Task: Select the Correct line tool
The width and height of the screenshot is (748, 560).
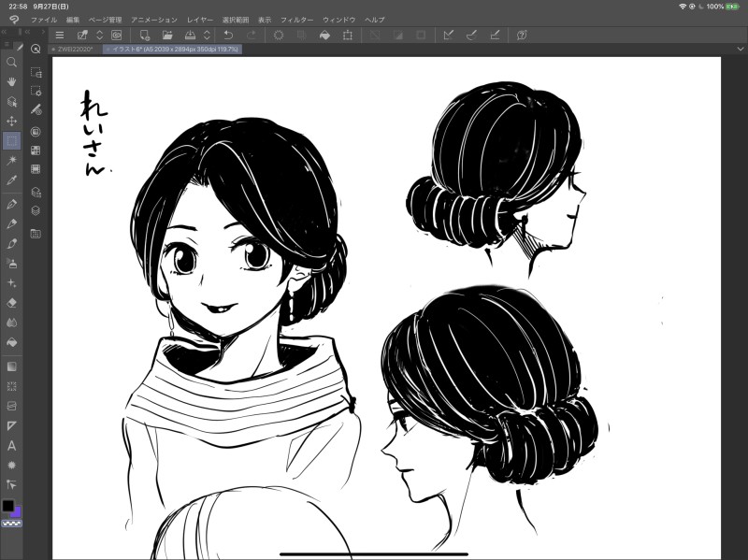Action: point(11,484)
